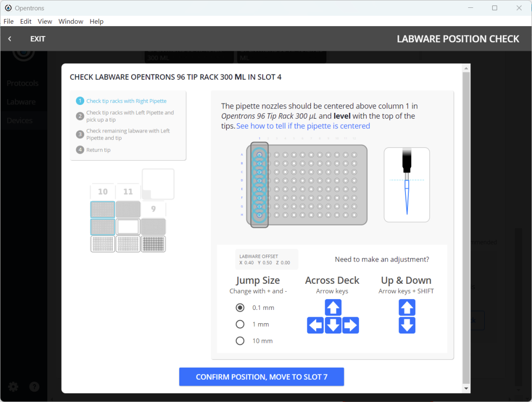Click deck map slot 11
The height and width of the screenshot is (402, 532).
click(128, 192)
